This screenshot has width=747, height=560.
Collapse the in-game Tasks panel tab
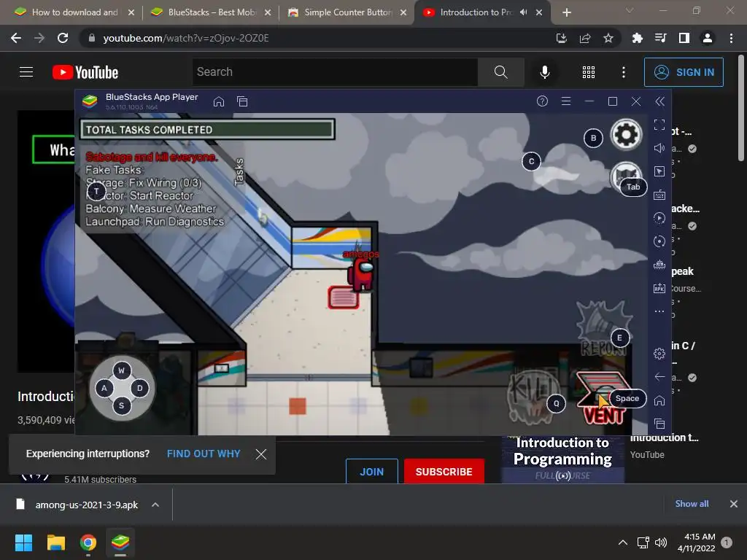pos(239,171)
